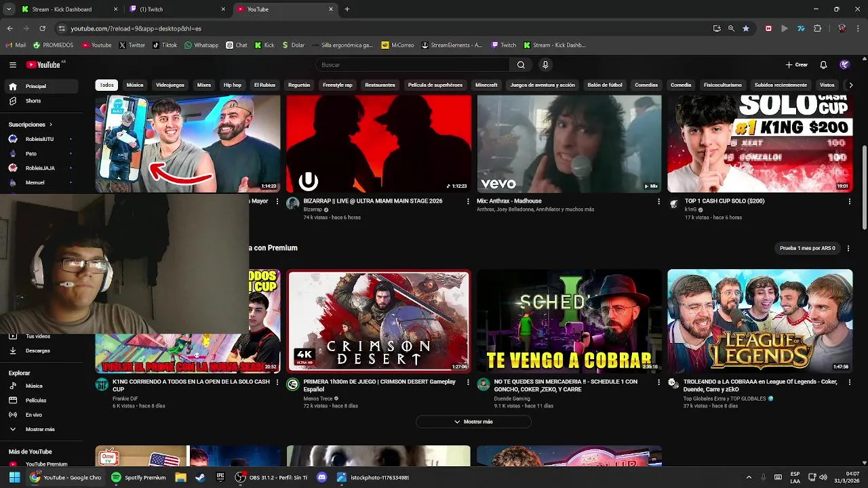This screenshot has height=488, width=868.
Task: Select the Todos filter chip
Action: tap(106, 85)
